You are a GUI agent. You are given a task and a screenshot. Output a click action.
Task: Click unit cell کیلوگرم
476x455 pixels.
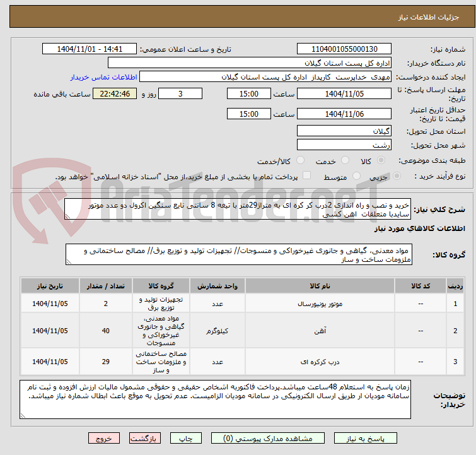(218, 331)
